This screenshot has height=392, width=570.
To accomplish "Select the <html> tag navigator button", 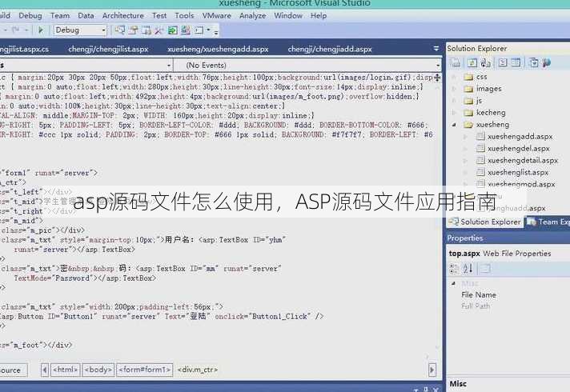I will (x=66, y=370).
